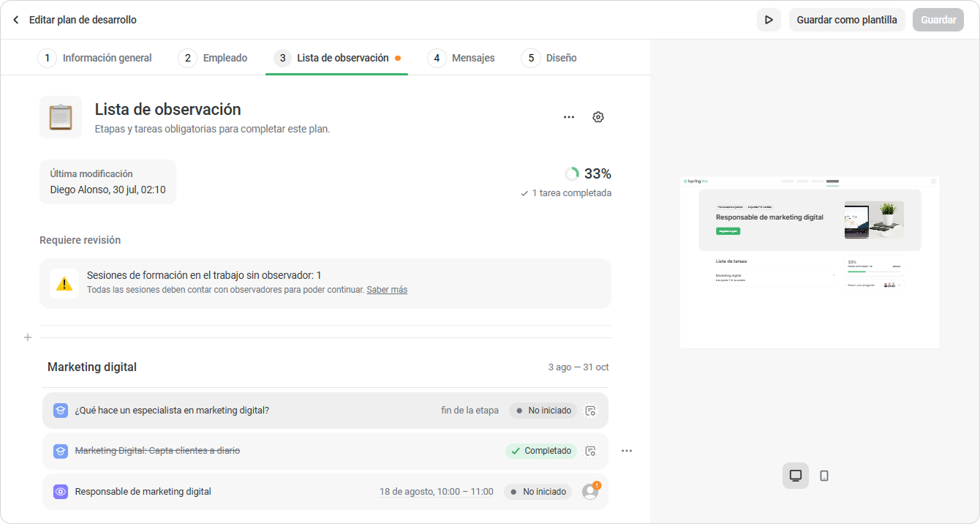Open the Lista de observación settings gear

point(598,117)
